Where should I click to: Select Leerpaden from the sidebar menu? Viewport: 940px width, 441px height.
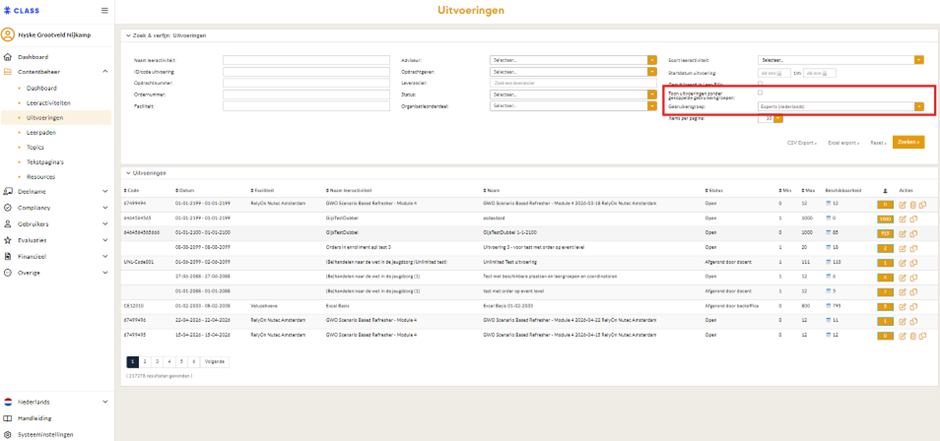tap(41, 132)
